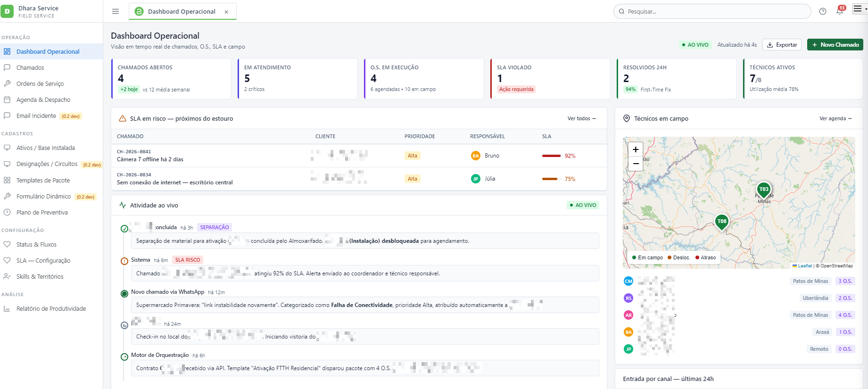This screenshot has height=389, width=868.
Task: Focus the Pesquisar search field
Action: (x=712, y=11)
